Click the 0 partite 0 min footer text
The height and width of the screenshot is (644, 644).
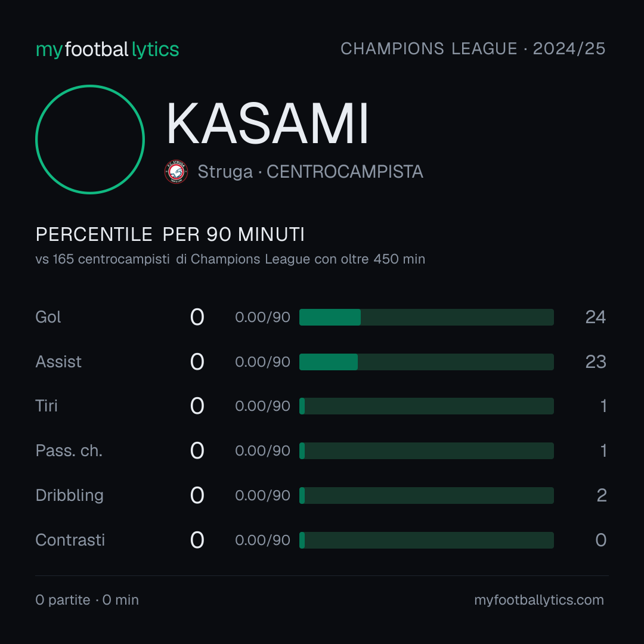point(87,600)
